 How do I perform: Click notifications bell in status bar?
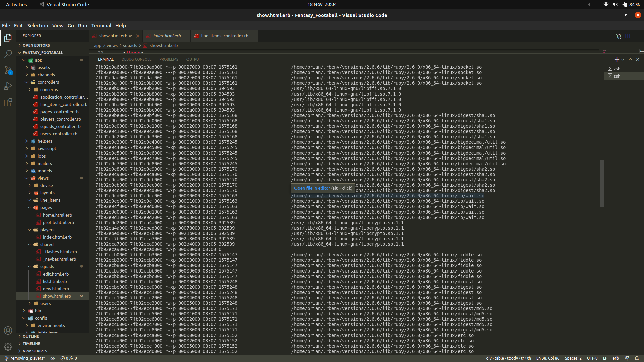click(x=637, y=358)
